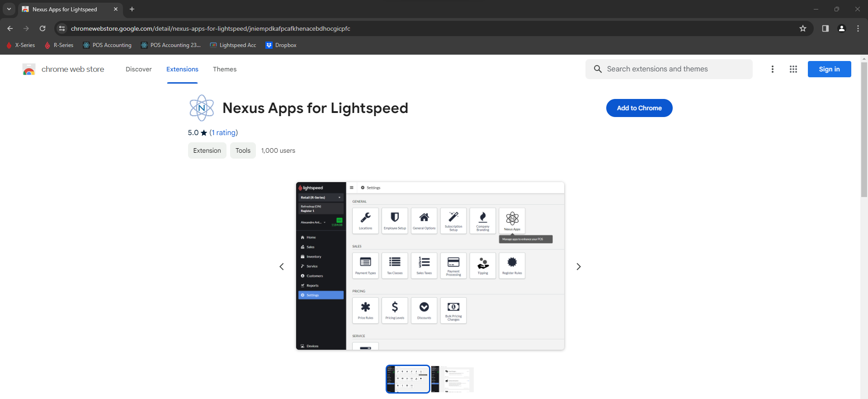
Task: Click the search magnifier icon
Action: coord(598,69)
